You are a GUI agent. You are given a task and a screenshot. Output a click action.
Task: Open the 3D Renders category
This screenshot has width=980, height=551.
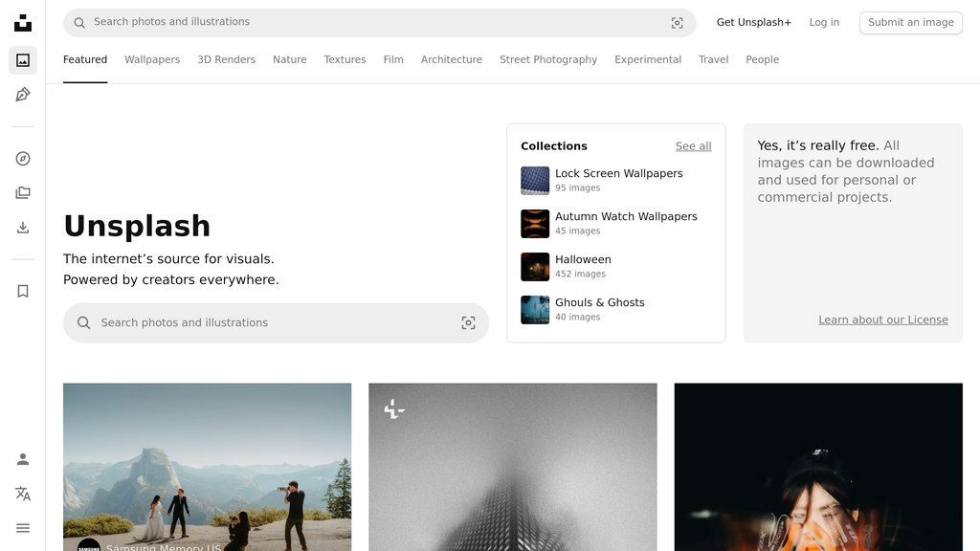point(226,59)
